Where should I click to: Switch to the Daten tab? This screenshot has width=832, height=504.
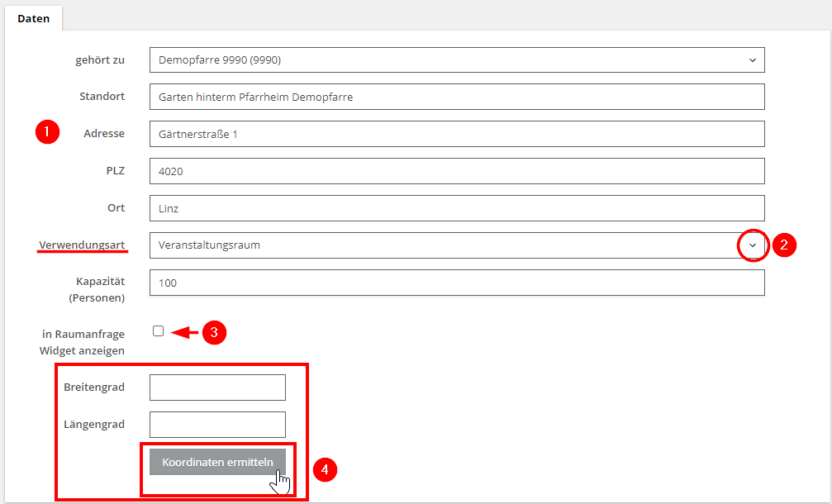click(x=34, y=18)
